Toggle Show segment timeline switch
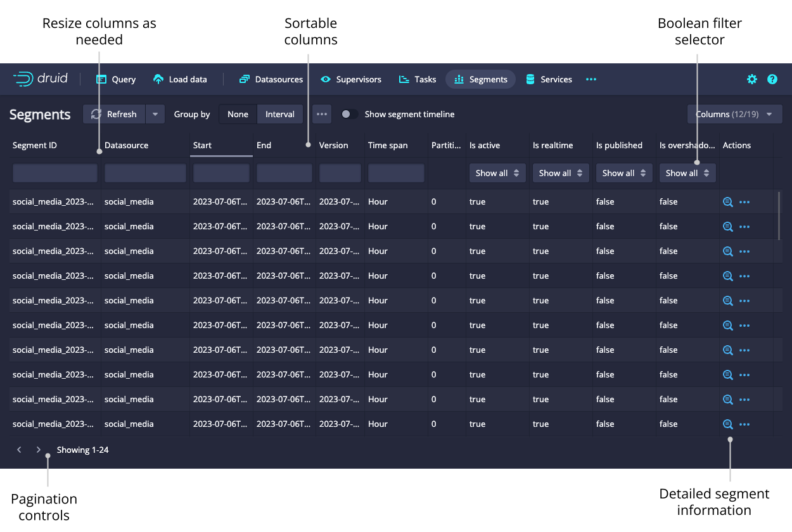 [x=349, y=114]
